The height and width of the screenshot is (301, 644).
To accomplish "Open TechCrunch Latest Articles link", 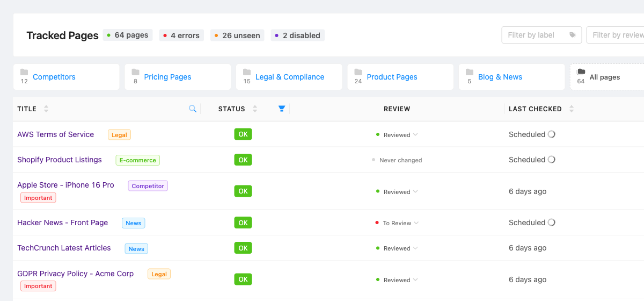I will click(x=64, y=248).
